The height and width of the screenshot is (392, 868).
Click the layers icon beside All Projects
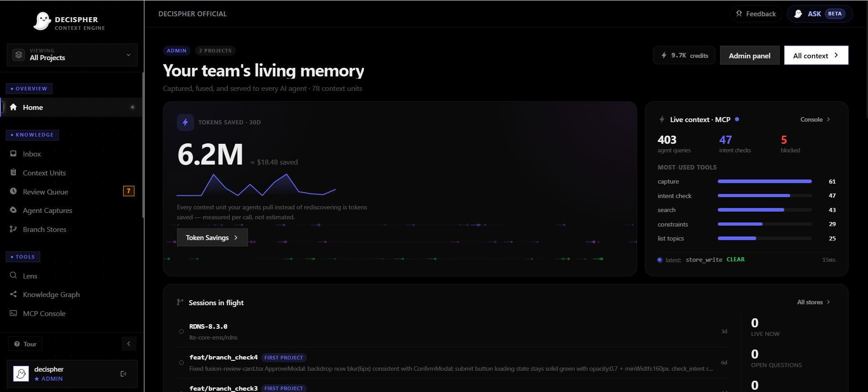coord(19,55)
